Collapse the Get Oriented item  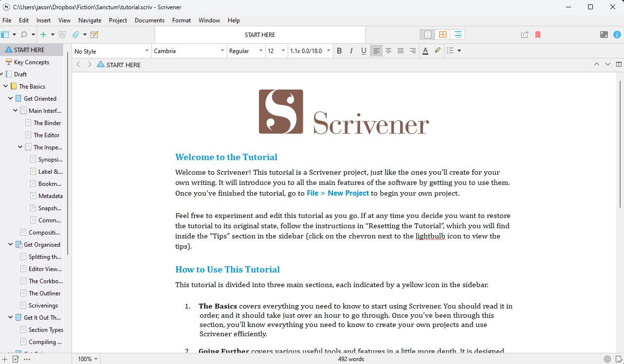point(11,98)
